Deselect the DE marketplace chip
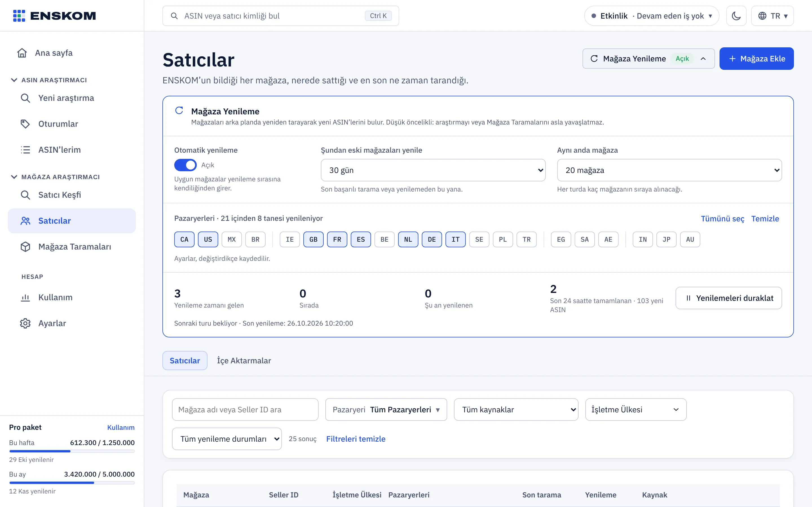Screen dimensions: 812x507 coord(431,239)
